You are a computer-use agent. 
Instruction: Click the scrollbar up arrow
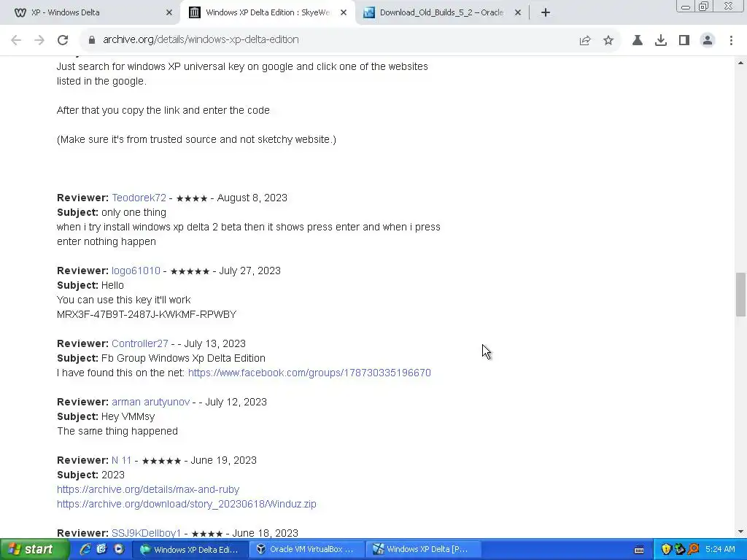(x=740, y=63)
